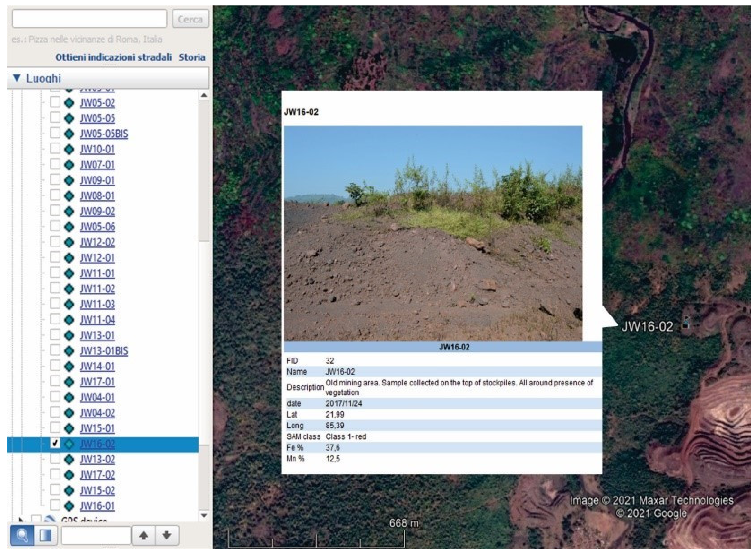Click the top search input field

pyautogui.click(x=90, y=19)
